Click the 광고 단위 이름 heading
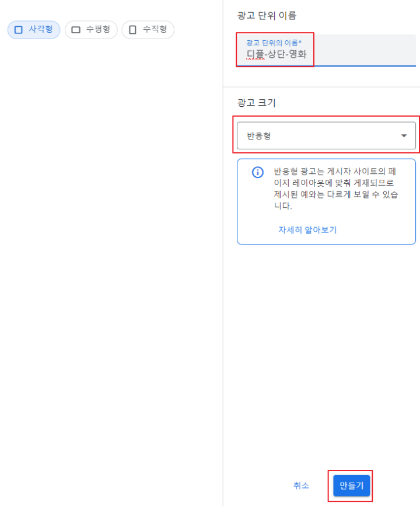The height and width of the screenshot is (506, 420). (x=267, y=16)
